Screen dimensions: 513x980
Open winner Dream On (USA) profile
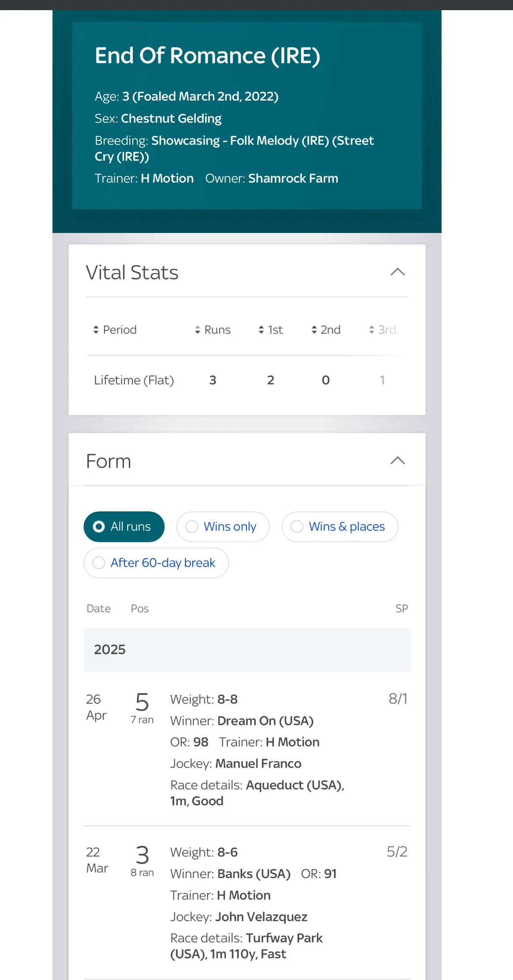266,721
